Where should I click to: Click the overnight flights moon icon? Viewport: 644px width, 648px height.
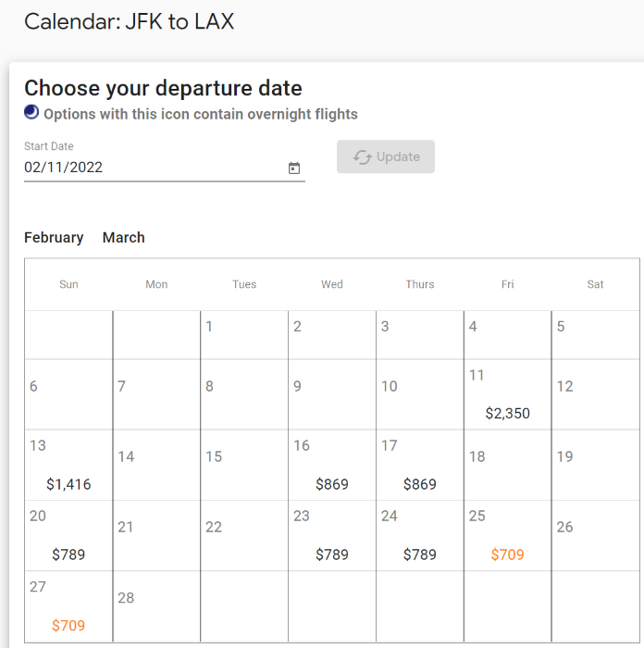[x=31, y=112]
